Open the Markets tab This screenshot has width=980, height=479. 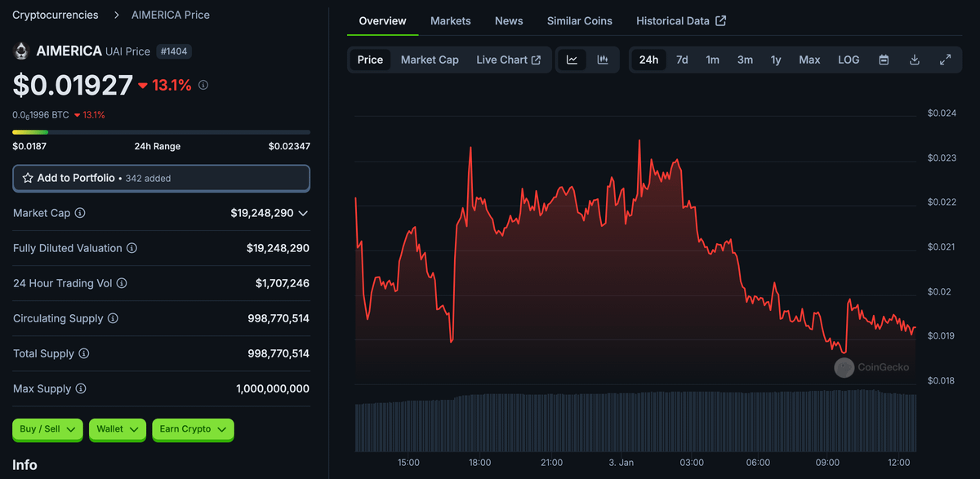tap(451, 20)
